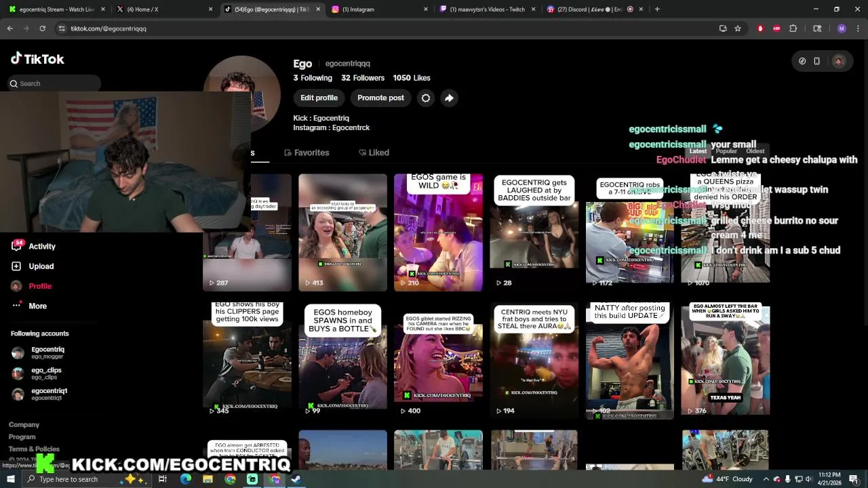Click the Program footer link
Viewport: 868px width, 488px height.
(22, 437)
